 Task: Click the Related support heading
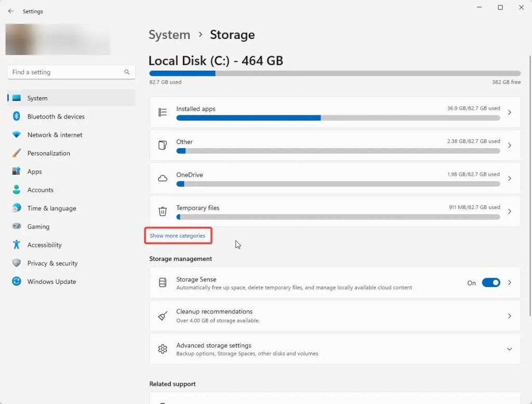point(172,384)
